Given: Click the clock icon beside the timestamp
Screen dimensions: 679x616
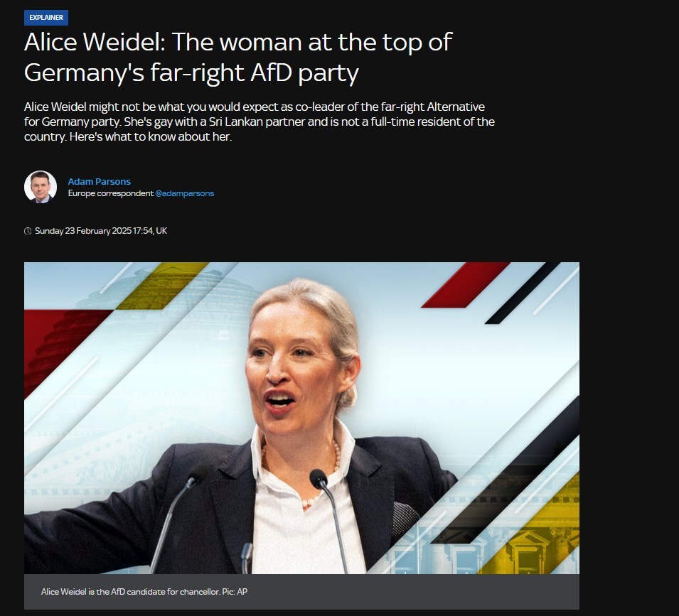Looking at the screenshot, I should (x=28, y=231).
